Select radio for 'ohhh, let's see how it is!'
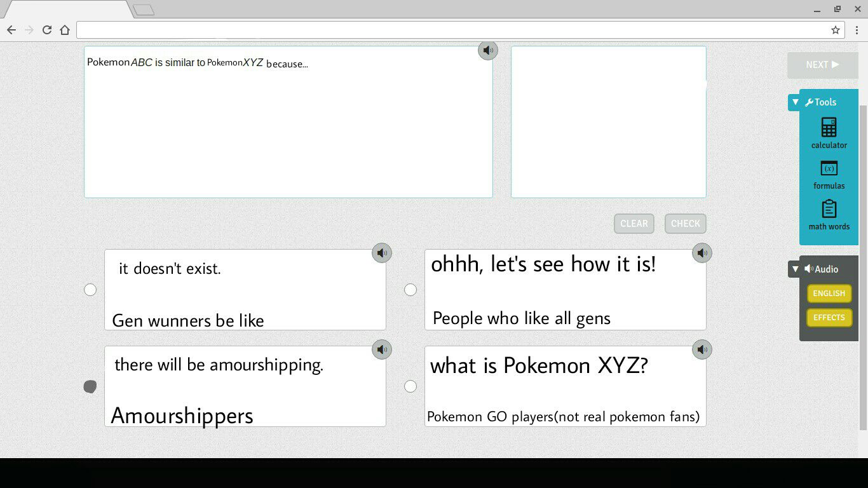Viewport: 868px width, 488px height. pos(410,290)
